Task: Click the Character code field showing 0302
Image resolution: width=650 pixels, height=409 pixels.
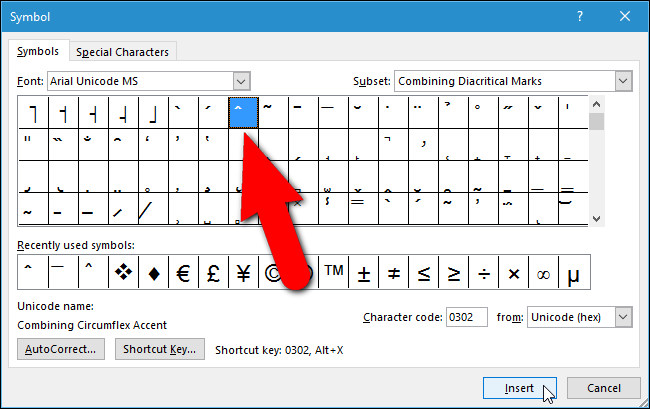Action: pos(466,317)
